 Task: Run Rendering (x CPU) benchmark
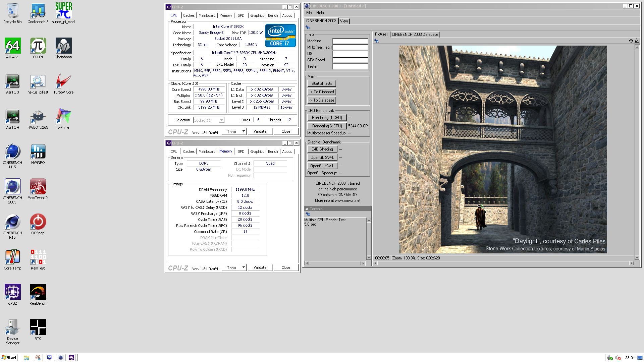[x=327, y=126]
